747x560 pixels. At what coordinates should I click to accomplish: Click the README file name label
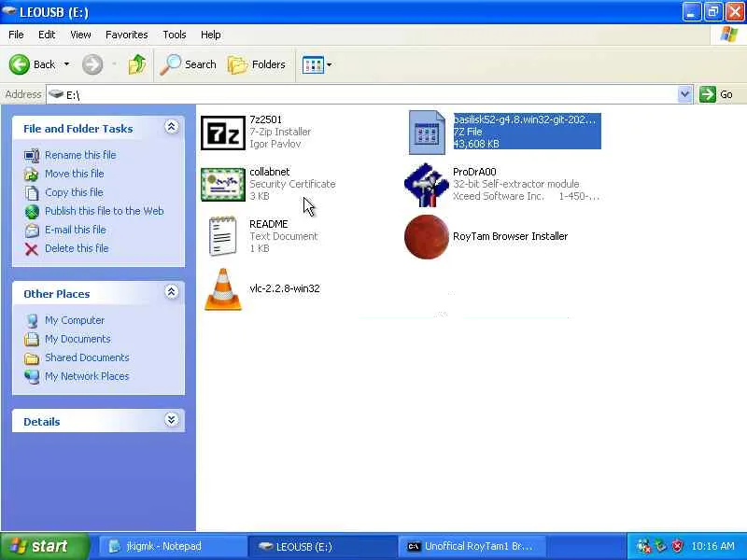269,224
